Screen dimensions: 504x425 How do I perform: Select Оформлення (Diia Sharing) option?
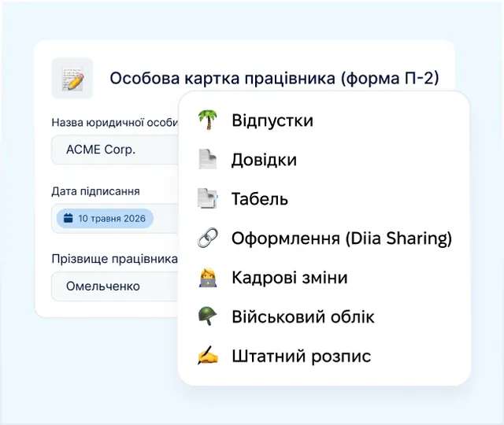(x=324, y=238)
